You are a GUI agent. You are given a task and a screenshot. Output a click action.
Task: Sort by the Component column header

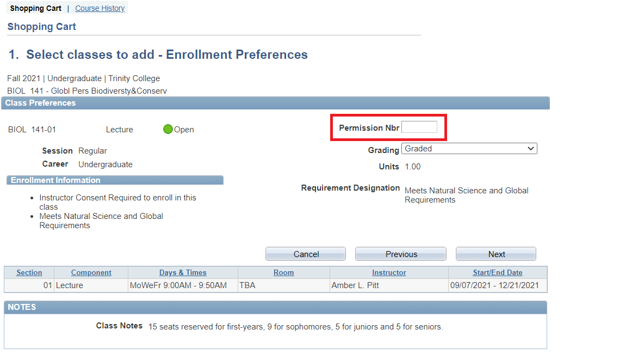click(91, 272)
